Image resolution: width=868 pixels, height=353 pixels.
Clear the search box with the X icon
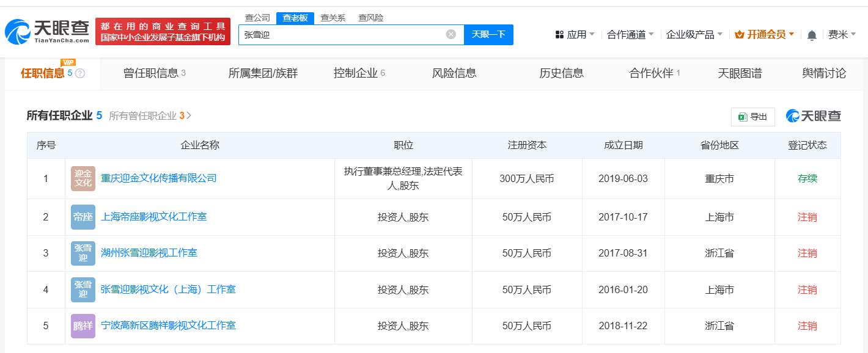click(451, 35)
